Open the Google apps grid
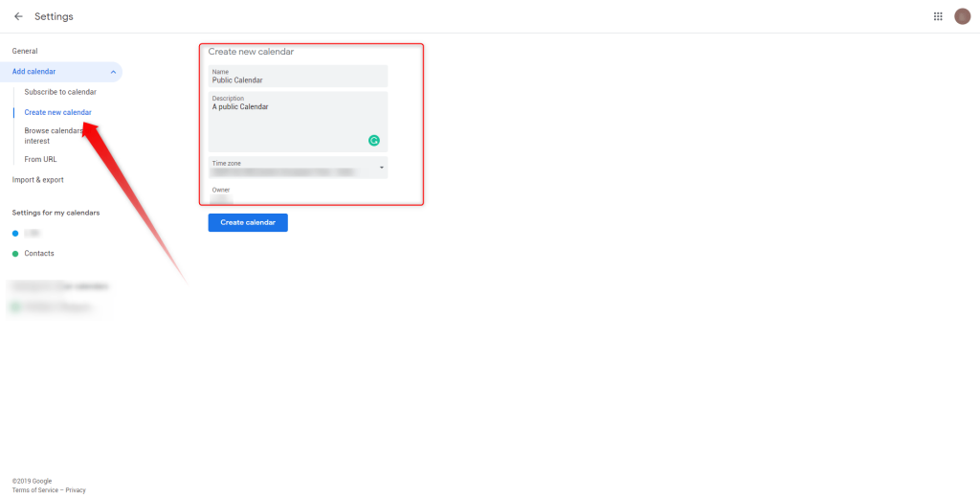980x498 pixels. [938, 16]
